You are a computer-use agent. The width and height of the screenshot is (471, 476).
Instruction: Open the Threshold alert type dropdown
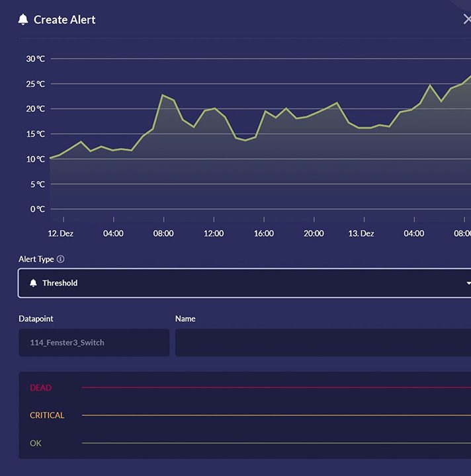click(245, 283)
